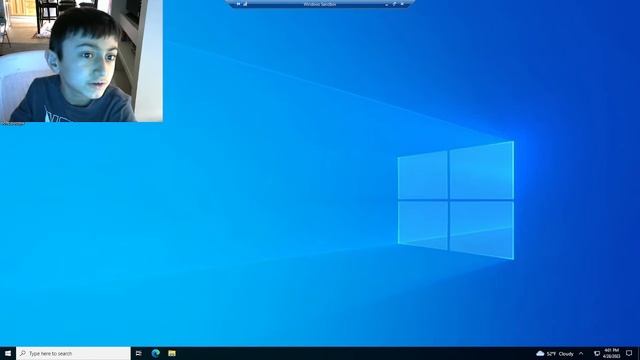Click the signal strength icon on Sandbox bar

pos(245,4)
